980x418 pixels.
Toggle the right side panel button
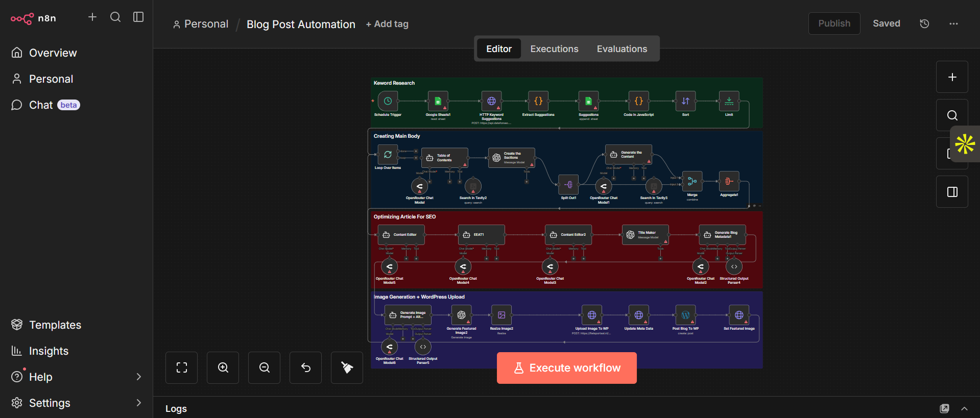point(952,192)
